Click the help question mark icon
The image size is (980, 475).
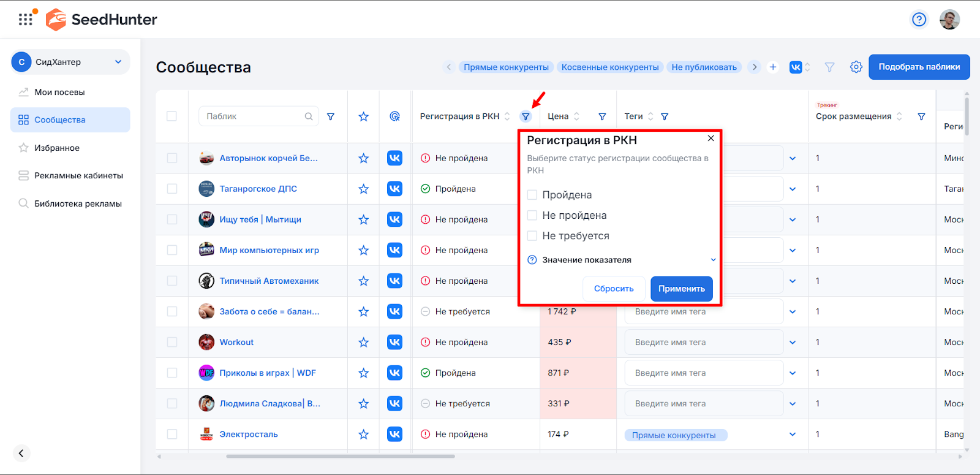(919, 20)
